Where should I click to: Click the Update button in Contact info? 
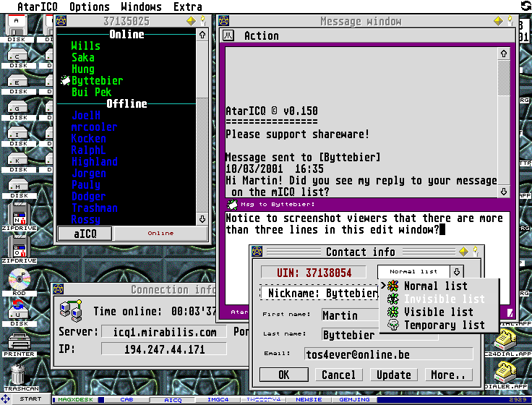pyautogui.click(x=393, y=375)
